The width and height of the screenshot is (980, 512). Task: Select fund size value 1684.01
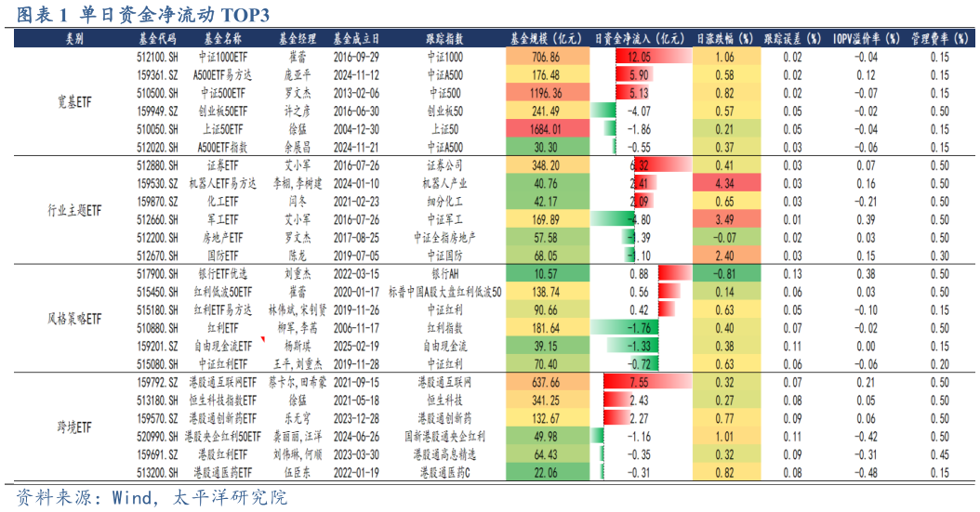[546, 129]
